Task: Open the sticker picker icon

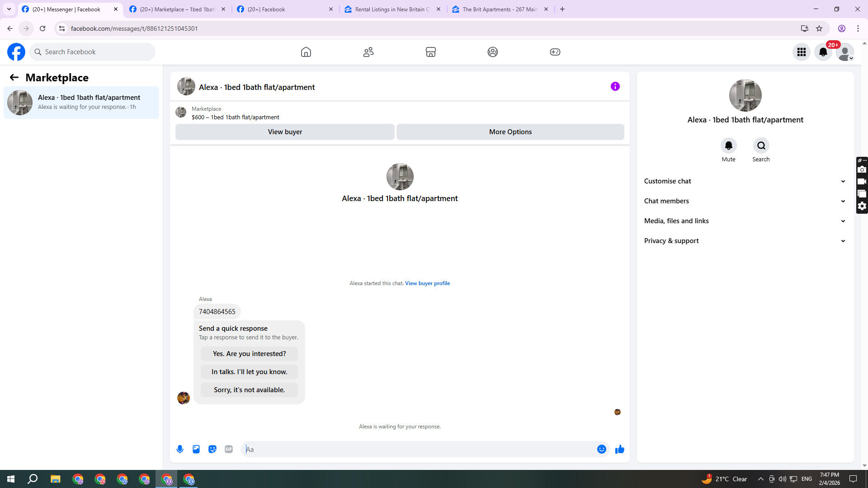Action: tap(212, 449)
